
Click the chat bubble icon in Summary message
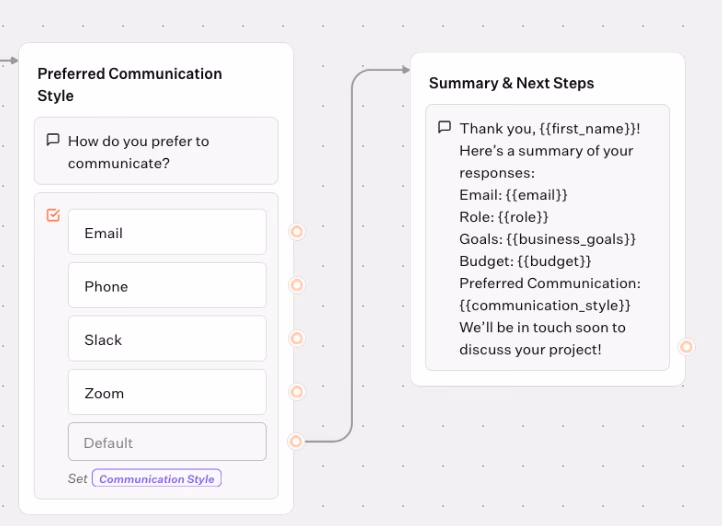[x=444, y=128]
